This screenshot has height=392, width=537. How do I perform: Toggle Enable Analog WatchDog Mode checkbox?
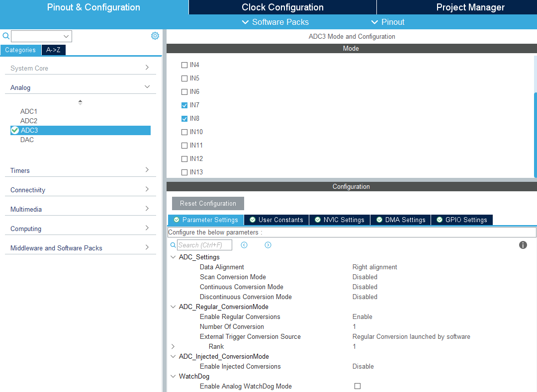pyautogui.click(x=358, y=386)
